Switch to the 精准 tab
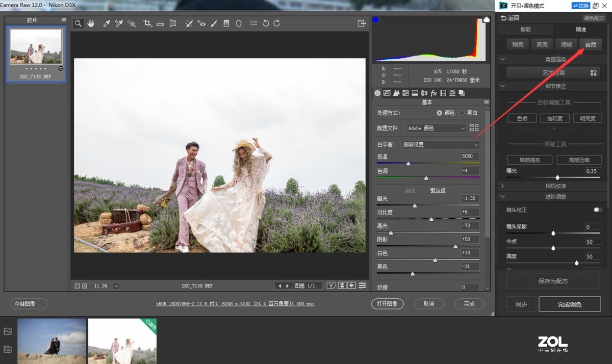Screen dimensions: 612x364 coord(580,30)
